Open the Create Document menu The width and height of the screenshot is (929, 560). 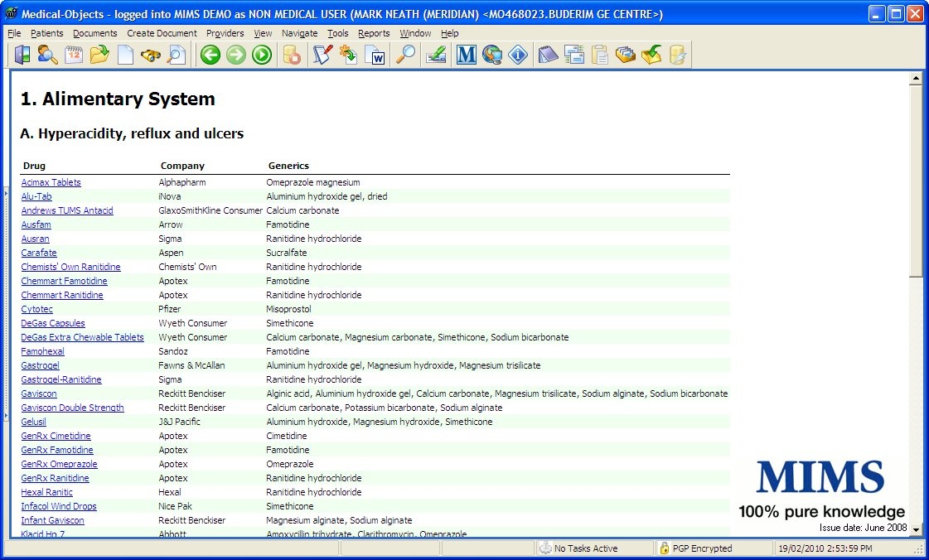162,33
